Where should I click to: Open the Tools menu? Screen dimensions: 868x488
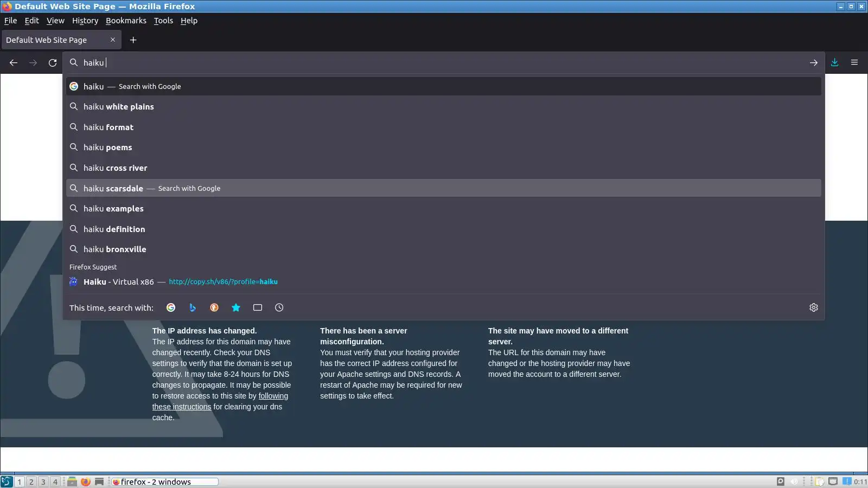coord(163,21)
